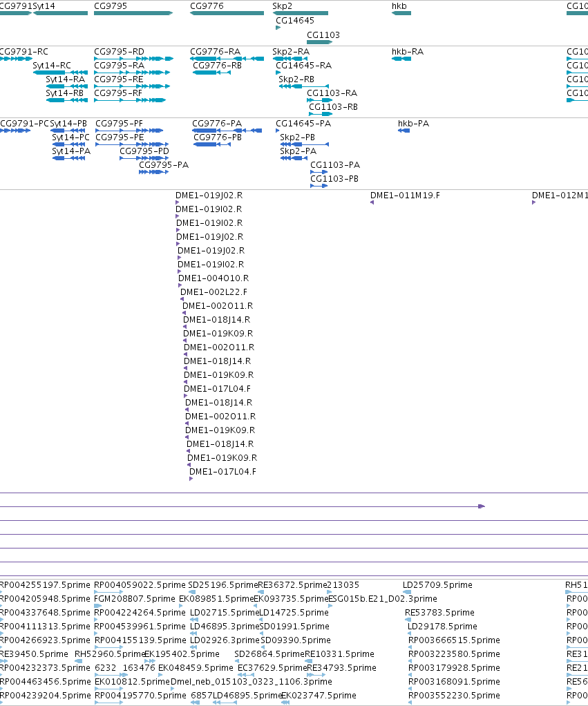Click the Skp2 gene label

tap(283, 6)
